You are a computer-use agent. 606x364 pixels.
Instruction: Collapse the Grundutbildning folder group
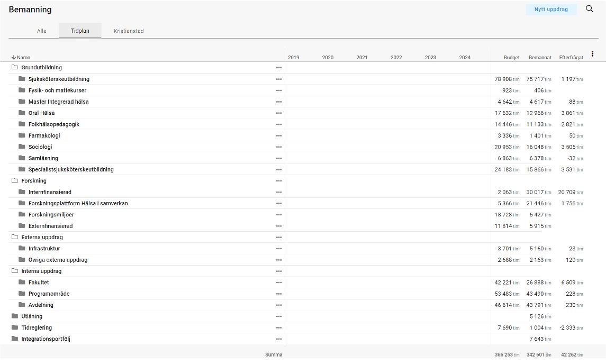point(15,68)
